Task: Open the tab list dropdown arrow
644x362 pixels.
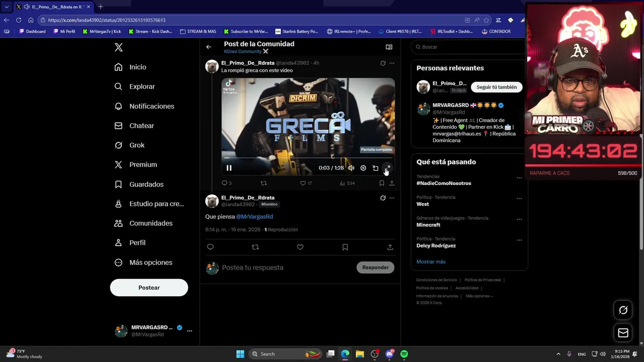Action: [7, 7]
